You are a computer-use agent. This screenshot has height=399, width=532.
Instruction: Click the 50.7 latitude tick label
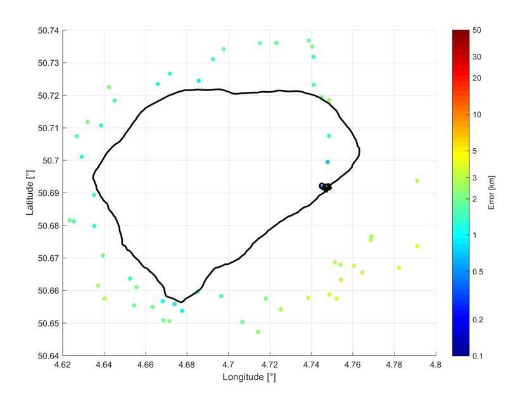pos(51,160)
